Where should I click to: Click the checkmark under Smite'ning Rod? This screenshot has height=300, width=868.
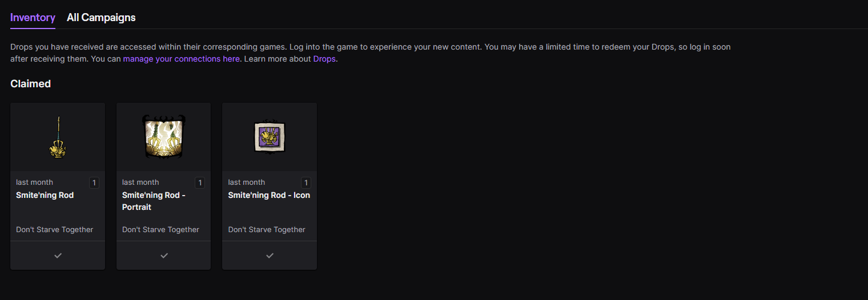(58, 256)
